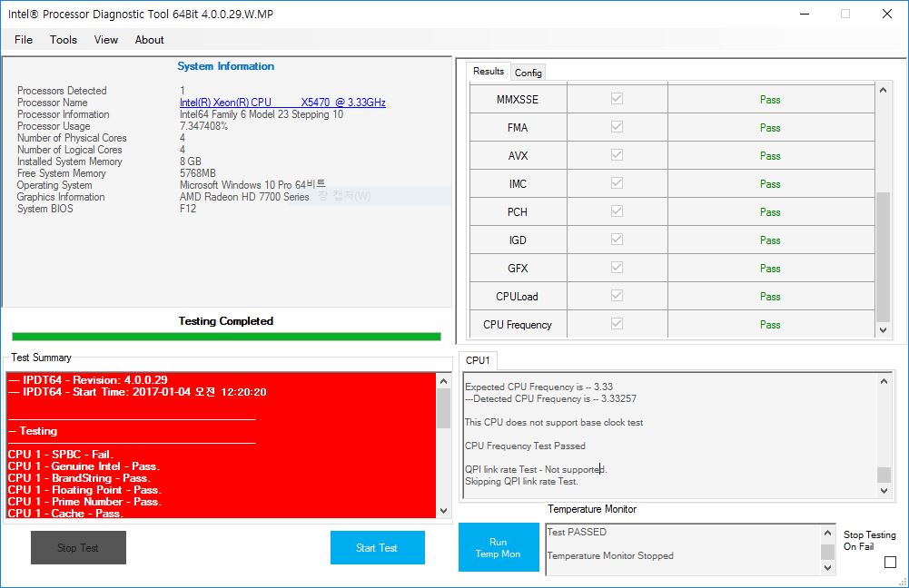
Task: Click up arrow of Test Summary scrollbar
Action: point(443,381)
